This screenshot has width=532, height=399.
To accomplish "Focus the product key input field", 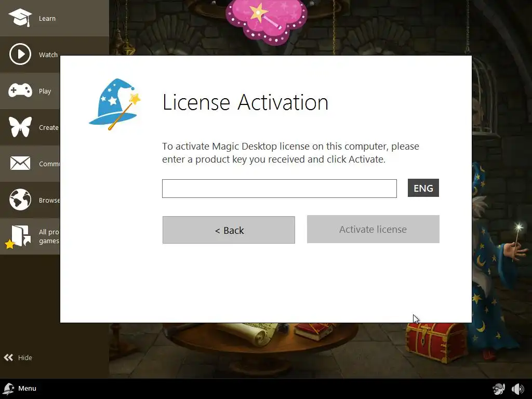I will click(x=279, y=189).
